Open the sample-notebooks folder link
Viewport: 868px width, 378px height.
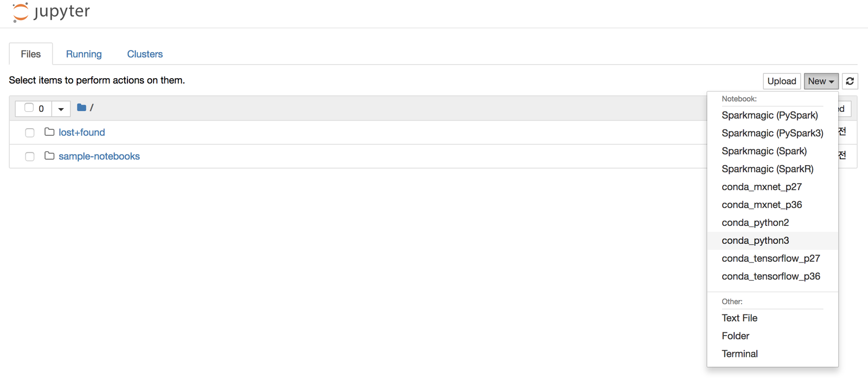point(99,156)
